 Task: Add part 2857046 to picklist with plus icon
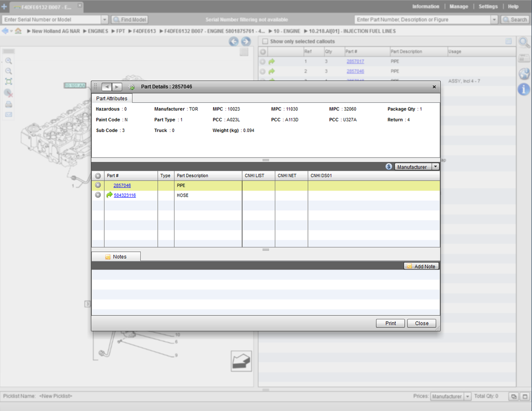point(98,185)
